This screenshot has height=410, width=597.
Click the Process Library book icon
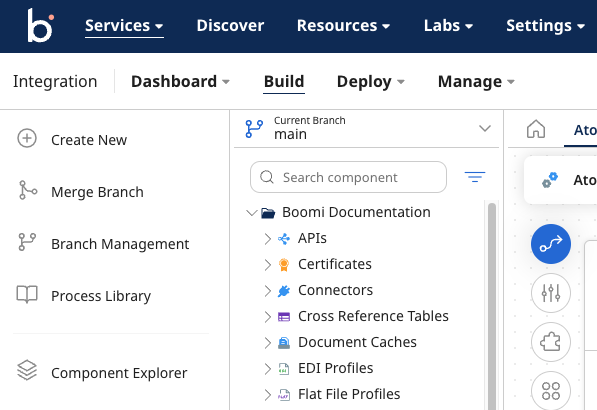click(x=27, y=294)
